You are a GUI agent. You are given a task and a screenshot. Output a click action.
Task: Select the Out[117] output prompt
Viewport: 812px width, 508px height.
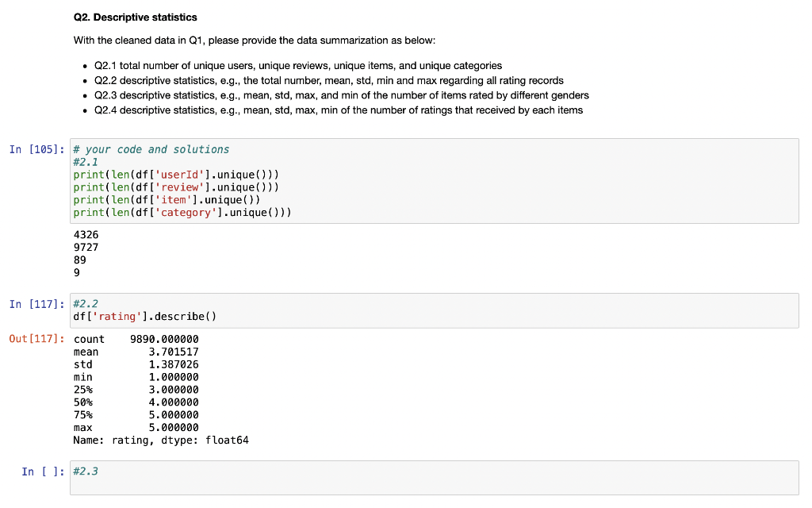[36, 338]
